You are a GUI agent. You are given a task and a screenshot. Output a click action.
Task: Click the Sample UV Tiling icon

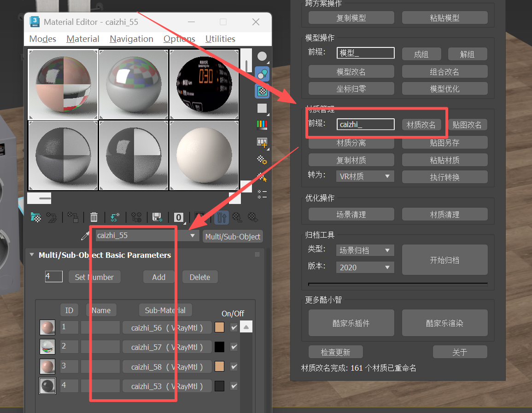tap(262, 109)
